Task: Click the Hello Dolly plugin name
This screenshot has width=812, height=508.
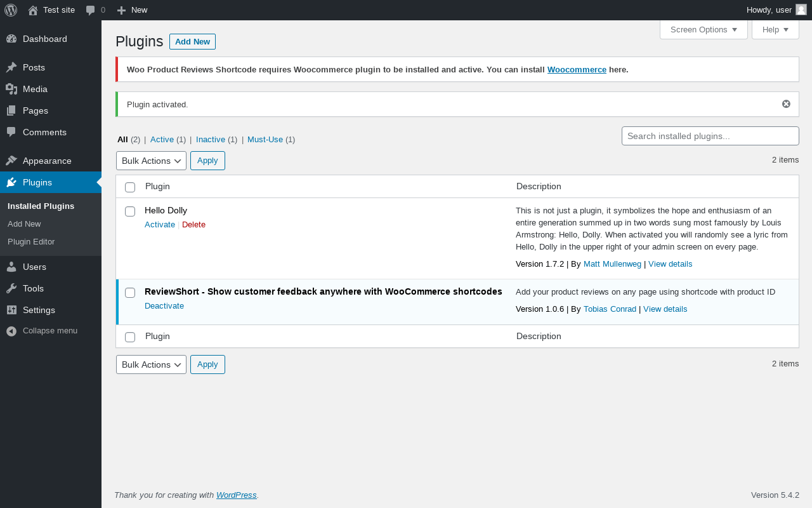Action: [x=166, y=210]
